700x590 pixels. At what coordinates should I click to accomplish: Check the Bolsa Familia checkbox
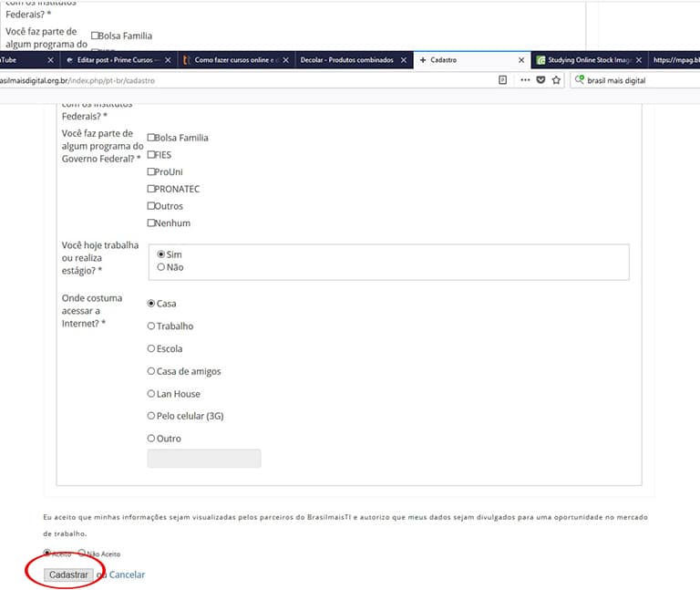click(x=151, y=138)
